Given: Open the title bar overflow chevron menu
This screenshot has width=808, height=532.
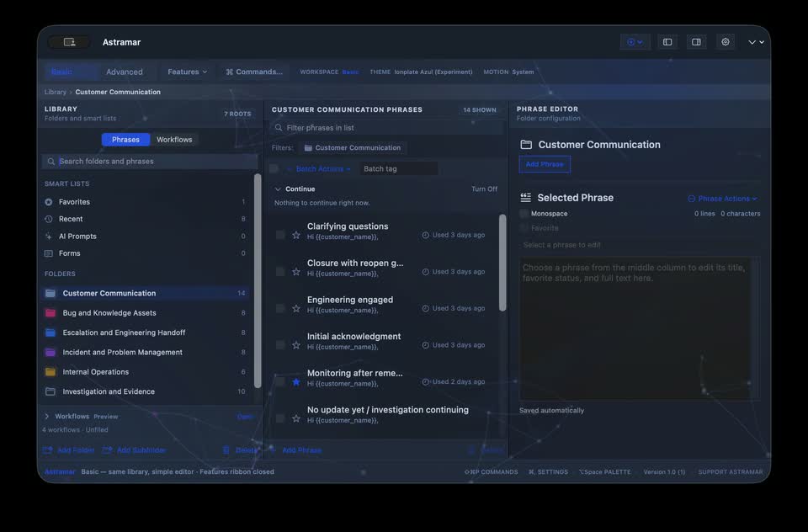Looking at the screenshot, I should (x=756, y=42).
